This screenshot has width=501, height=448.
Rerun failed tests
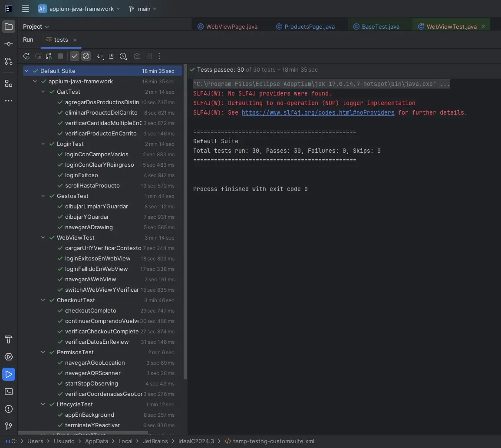[x=38, y=56]
